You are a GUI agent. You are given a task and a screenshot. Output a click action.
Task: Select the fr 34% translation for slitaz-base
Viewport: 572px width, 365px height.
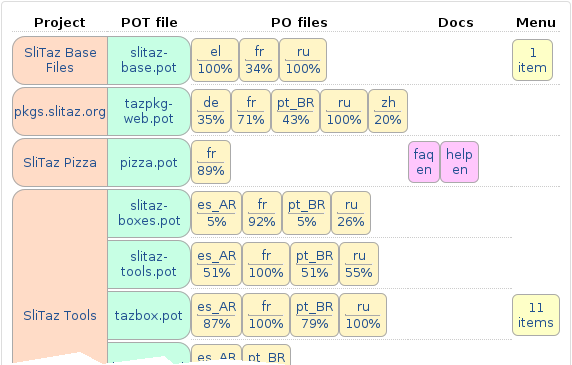[259, 60]
